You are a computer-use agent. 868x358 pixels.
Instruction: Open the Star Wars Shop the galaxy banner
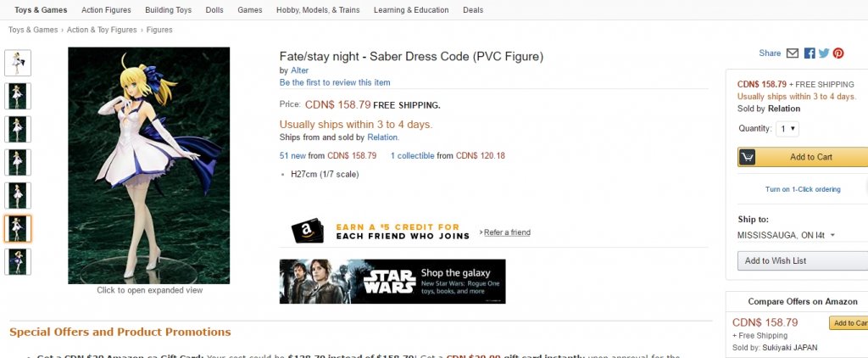pos(392,282)
